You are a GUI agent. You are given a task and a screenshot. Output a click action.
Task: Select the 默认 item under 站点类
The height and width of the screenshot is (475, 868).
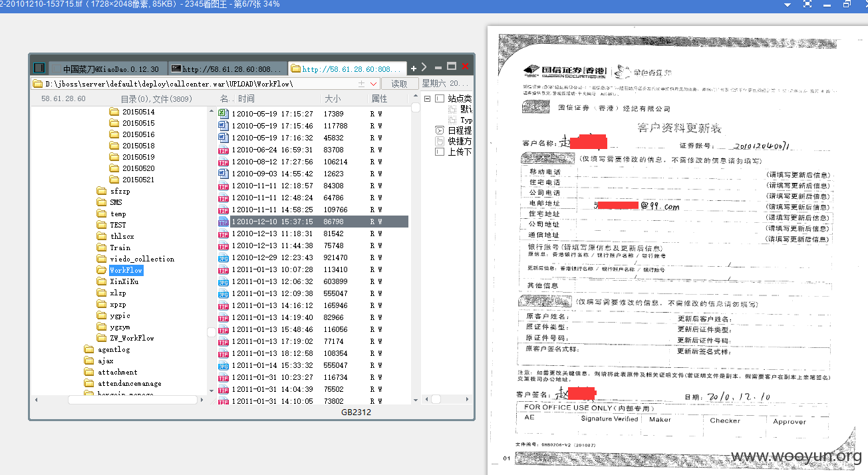[x=460, y=109]
